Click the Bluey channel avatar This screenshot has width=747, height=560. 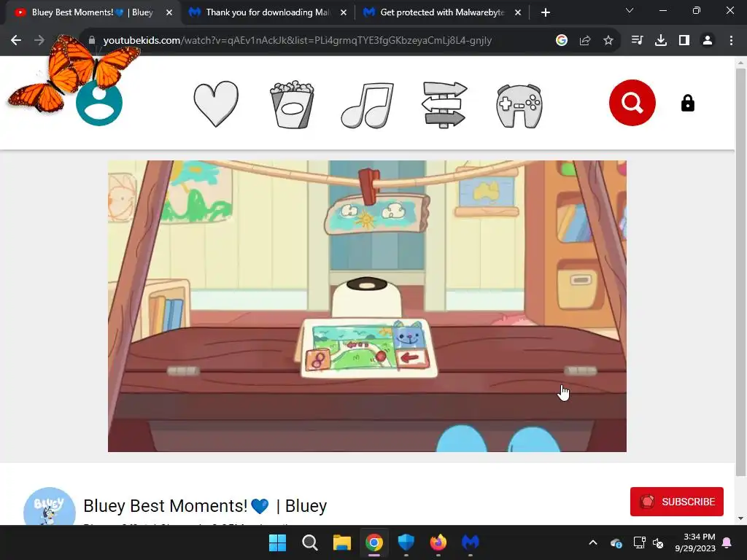coord(50,506)
